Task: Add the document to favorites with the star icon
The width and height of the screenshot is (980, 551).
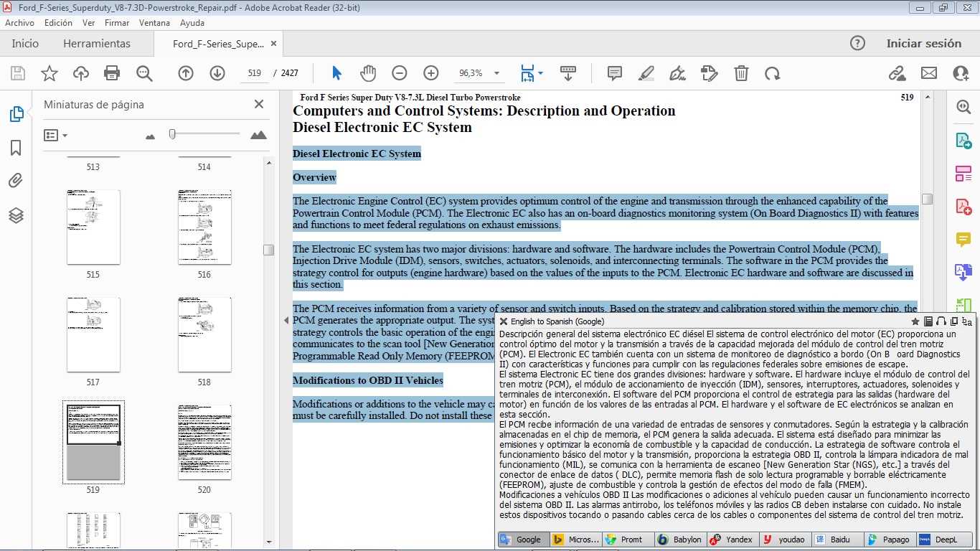Action: click(50, 73)
